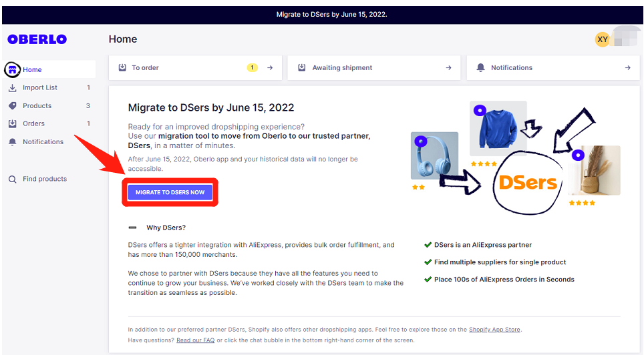Click the Products tag icon
The height and width of the screenshot is (355, 644).
click(x=12, y=106)
